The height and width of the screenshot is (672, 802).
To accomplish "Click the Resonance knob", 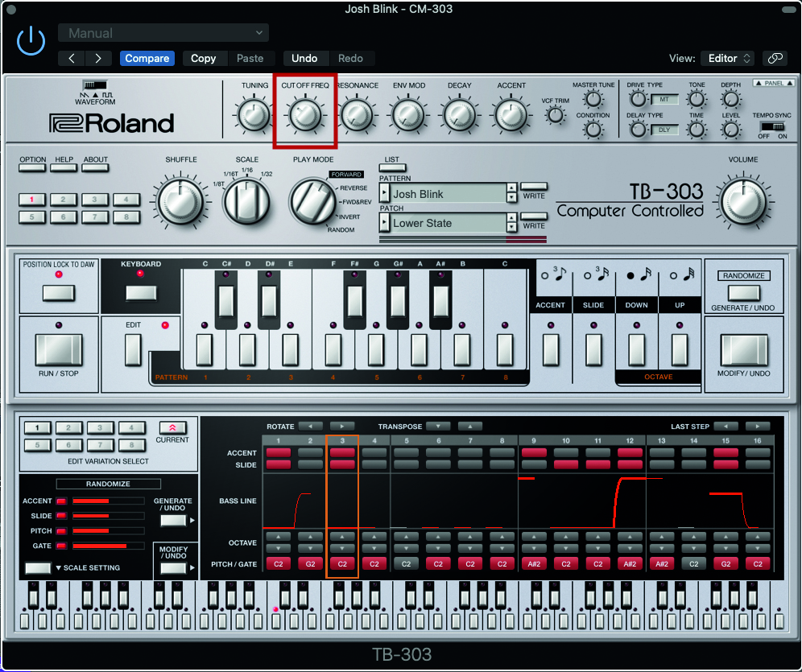I will (x=357, y=115).
